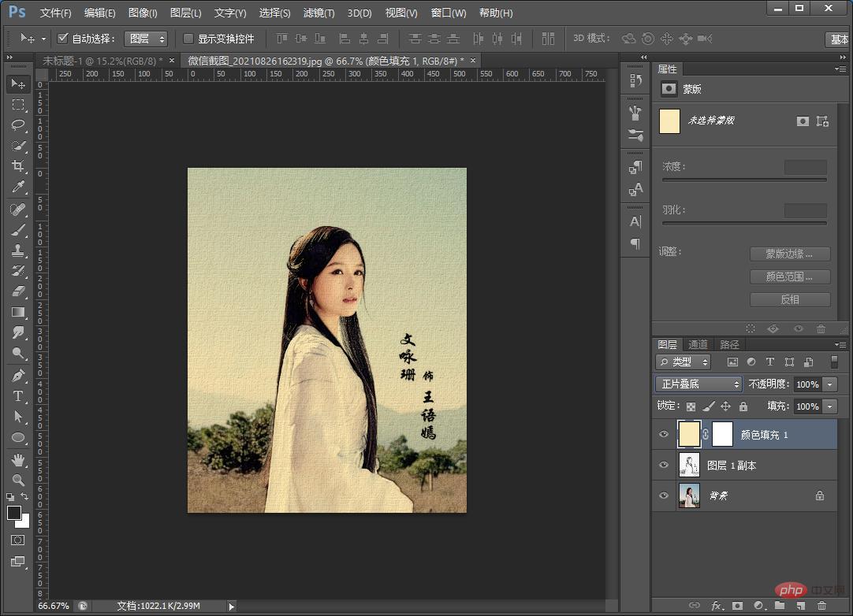
Task: Open the 不透明度 slider dropdown arrow
Action: [829, 384]
